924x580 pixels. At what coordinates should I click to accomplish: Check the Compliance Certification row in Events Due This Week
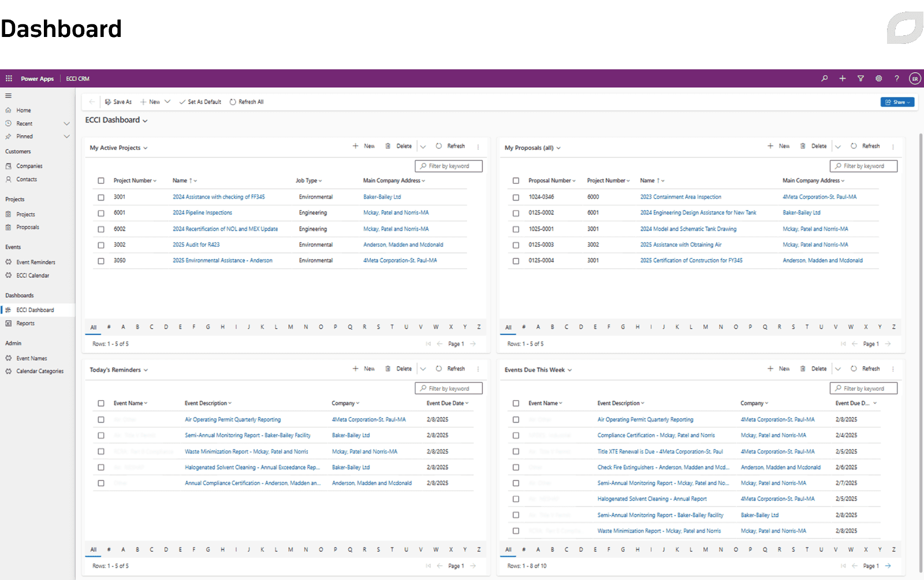516,436
